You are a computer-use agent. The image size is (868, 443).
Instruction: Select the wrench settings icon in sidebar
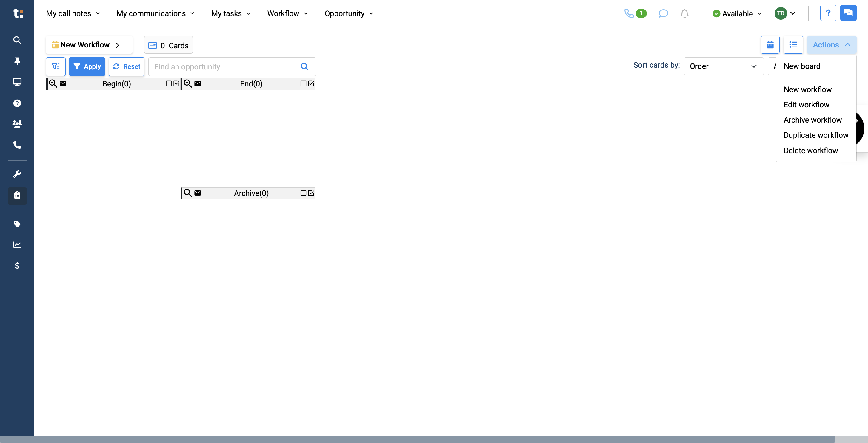coord(17,174)
